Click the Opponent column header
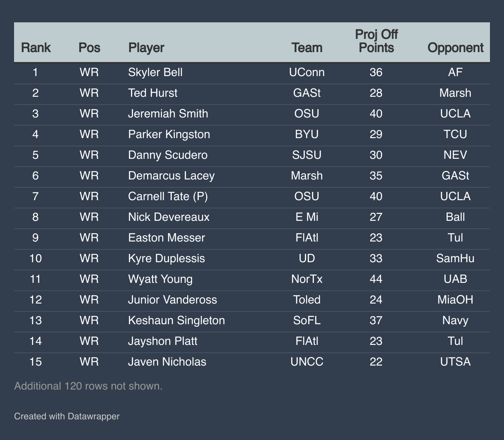 [455, 48]
